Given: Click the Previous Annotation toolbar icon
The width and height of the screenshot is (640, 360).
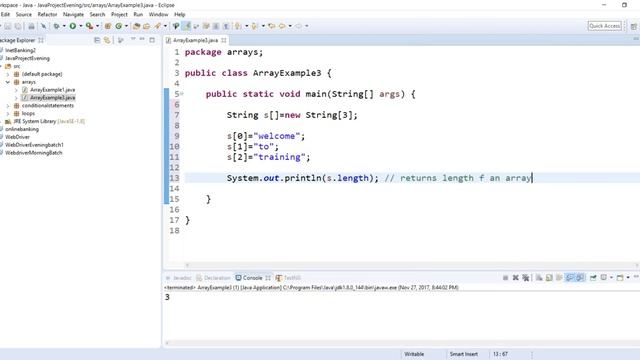Looking at the screenshot, I should [254, 26].
